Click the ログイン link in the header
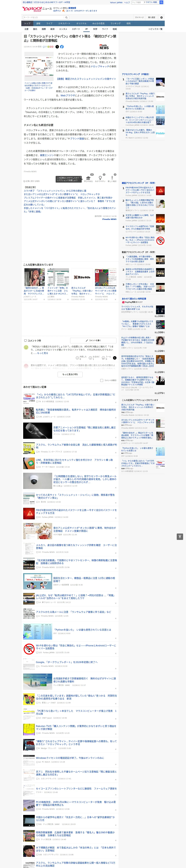Viewport: 186px width, 868px height. [57, 11]
